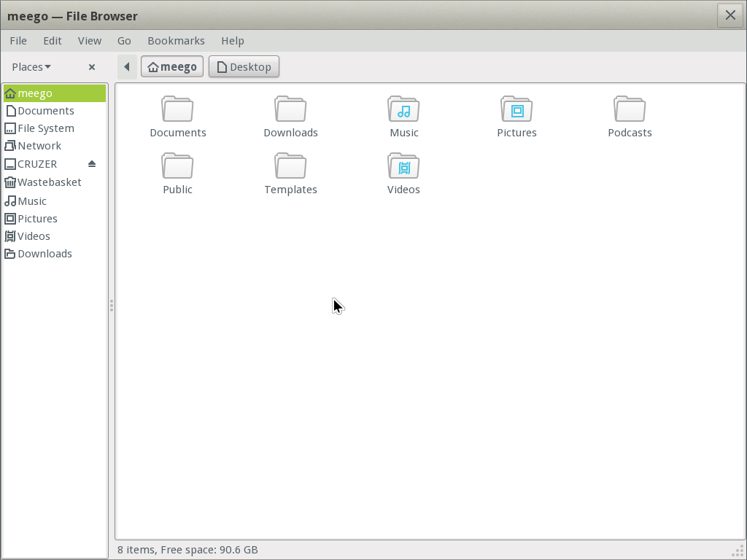Close the Places side pane
Screen dimensions: 747x560
(92, 66)
